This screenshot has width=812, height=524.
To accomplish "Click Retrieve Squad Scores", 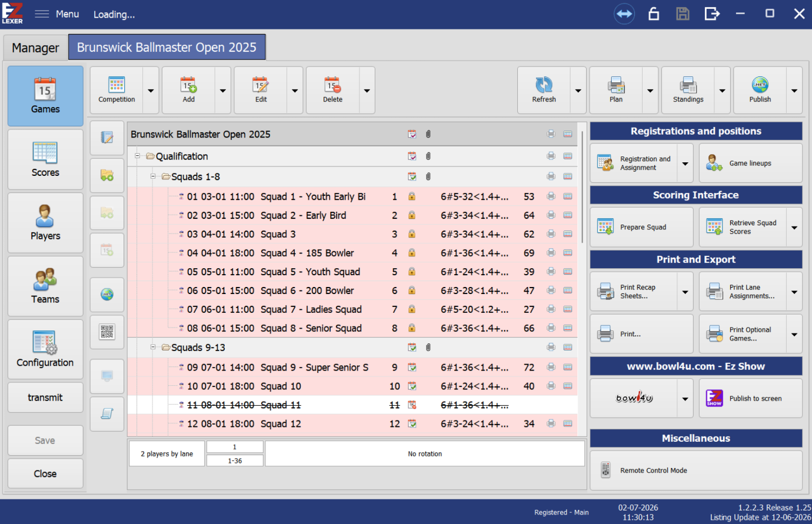I will [x=743, y=227].
